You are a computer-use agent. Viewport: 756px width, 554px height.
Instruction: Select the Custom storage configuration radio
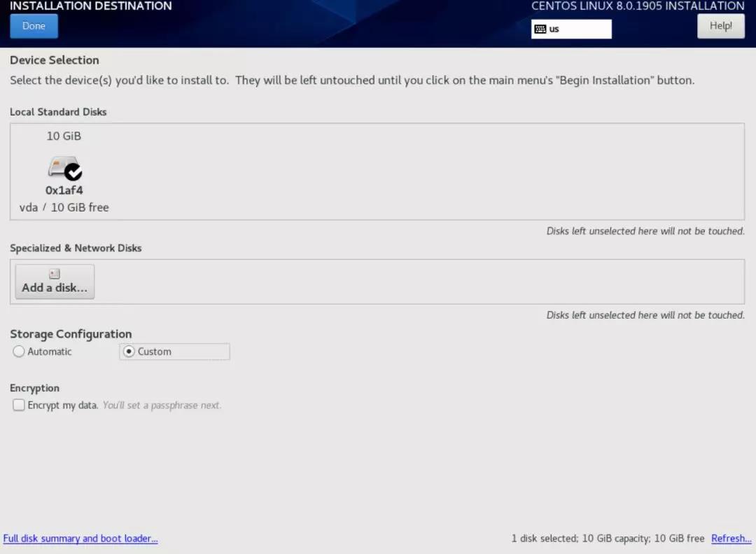coord(174,352)
